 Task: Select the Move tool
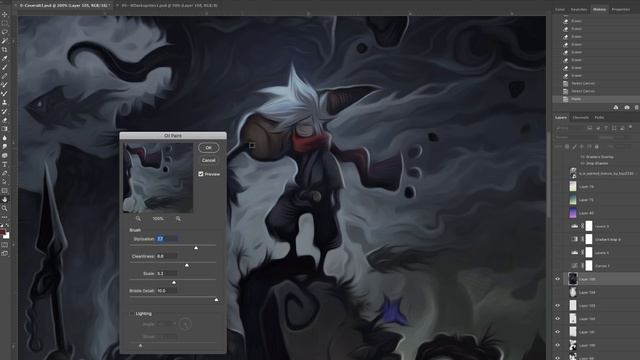coord(4,14)
